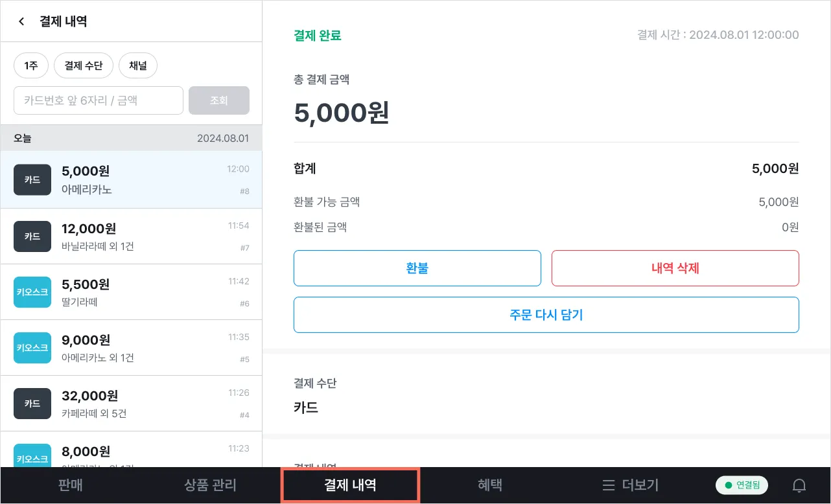Switch to the 판매 tab
831x504 pixels.
[70, 485]
